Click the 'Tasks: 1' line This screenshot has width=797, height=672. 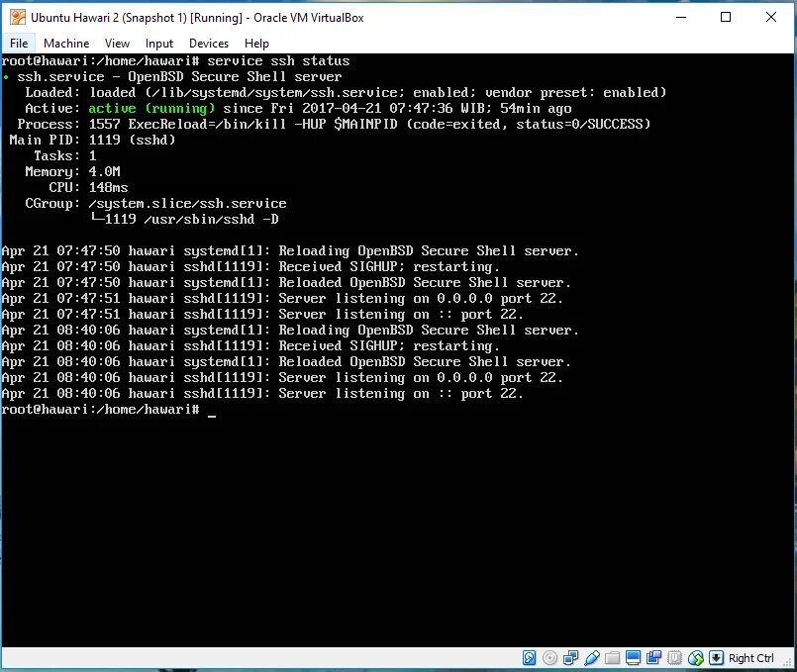[65, 156]
